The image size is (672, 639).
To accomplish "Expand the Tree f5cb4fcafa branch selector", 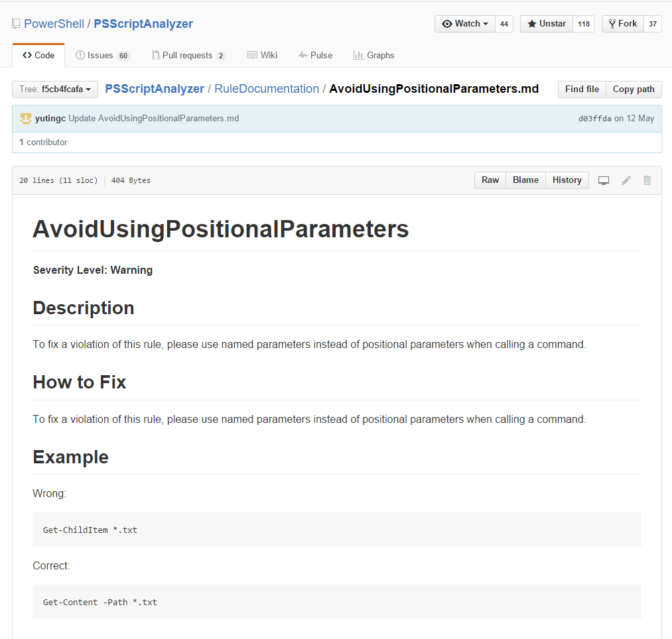I will (55, 89).
